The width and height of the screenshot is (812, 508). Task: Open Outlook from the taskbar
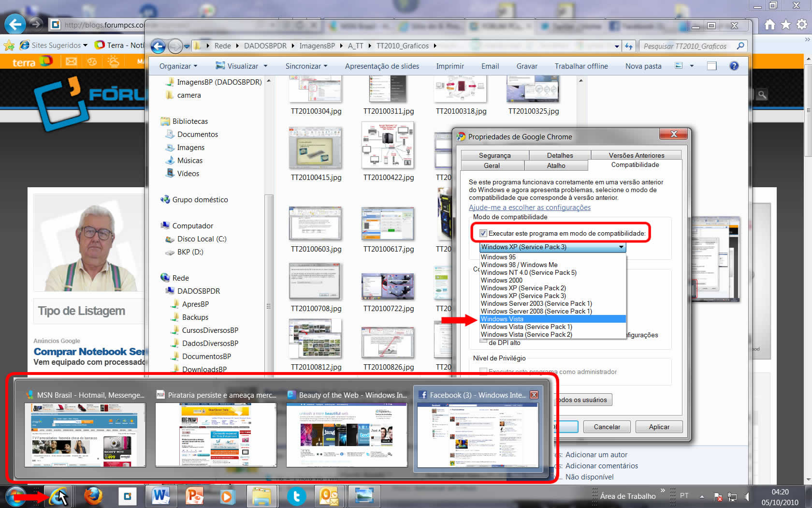[x=330, y=496]
